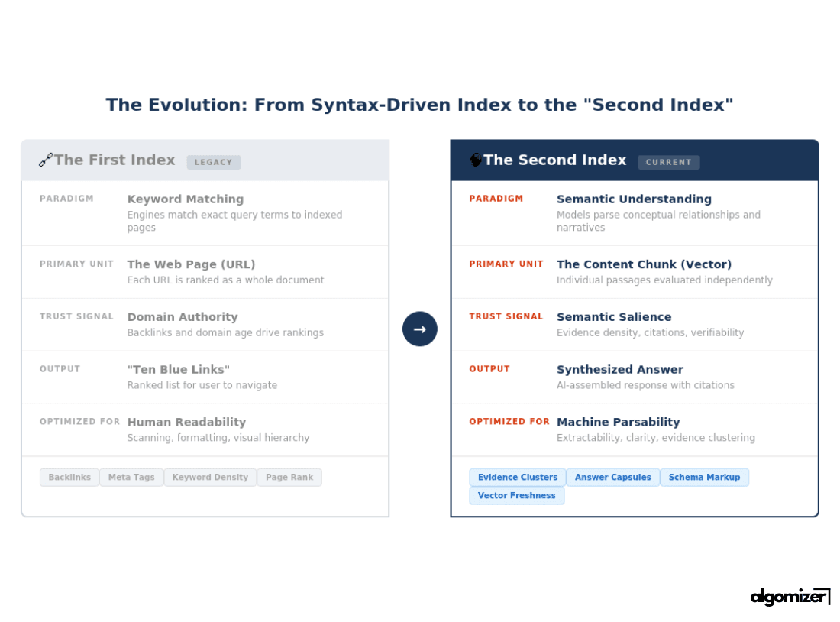Click the Backlinks tag
Viewport: 840px width, 622px height.
pyautogui.click(x=69, y=478)
